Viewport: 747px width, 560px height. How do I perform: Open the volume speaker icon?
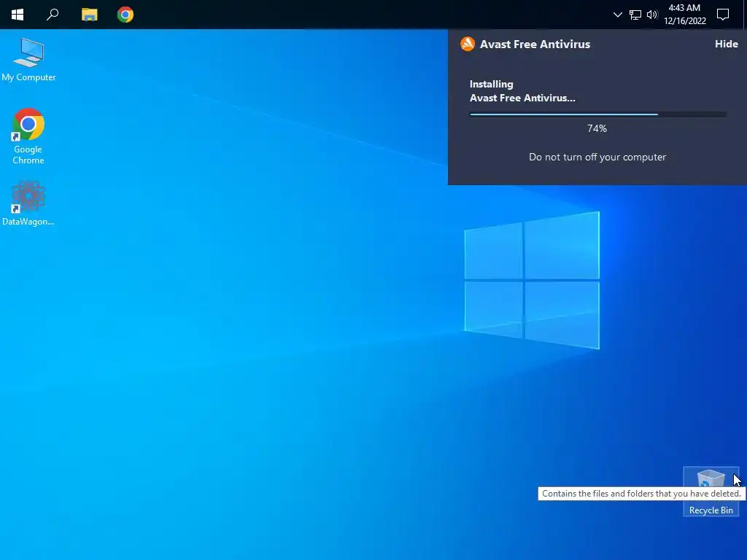click(x=652, y=15)
